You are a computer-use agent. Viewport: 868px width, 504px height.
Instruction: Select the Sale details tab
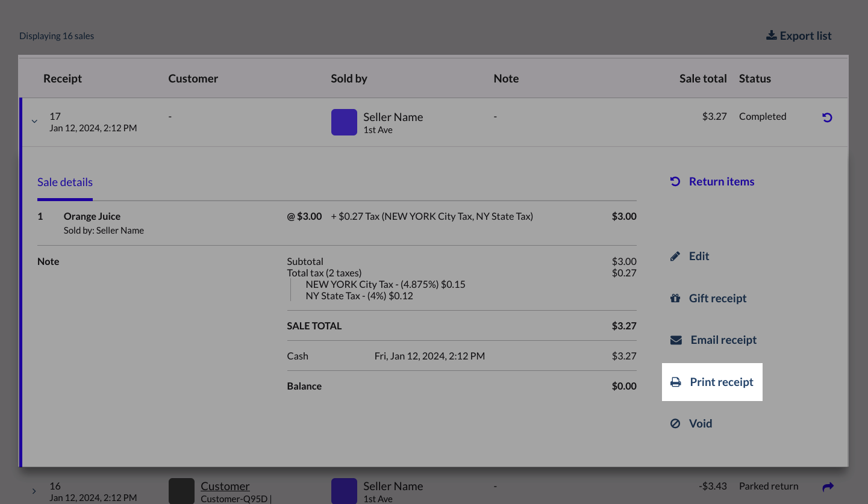click(65, 182)
